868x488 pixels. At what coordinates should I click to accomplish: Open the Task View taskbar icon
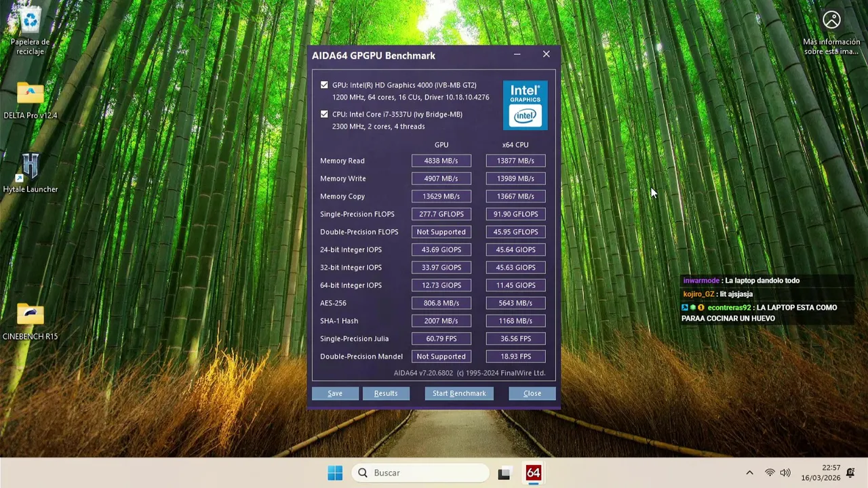[x=504, y=473]
